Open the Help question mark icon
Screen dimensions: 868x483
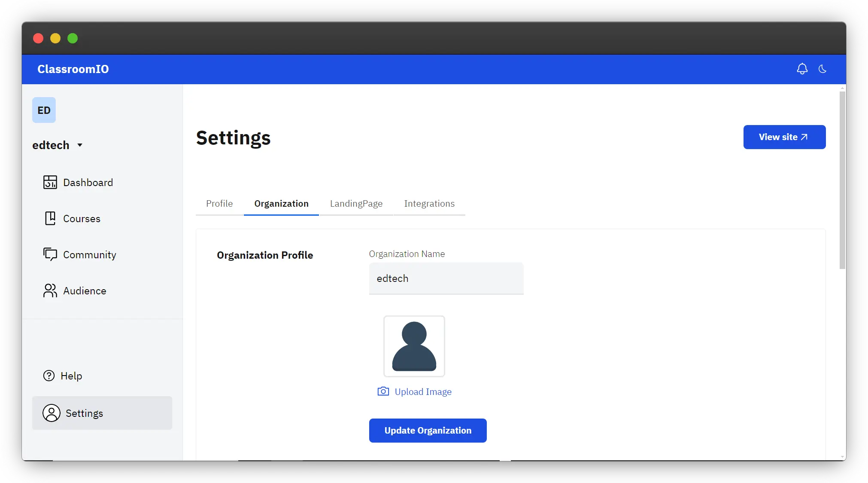49,376
